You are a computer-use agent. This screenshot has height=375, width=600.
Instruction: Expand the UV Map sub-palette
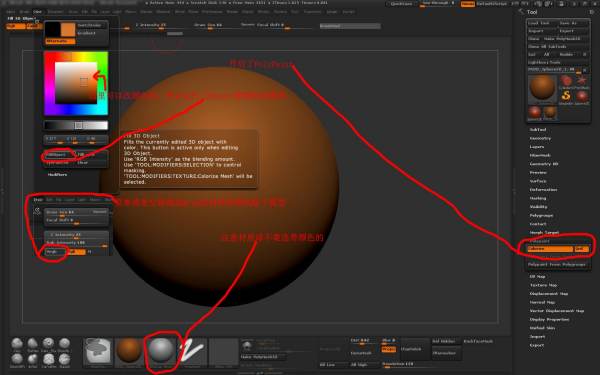pos(537,276)
